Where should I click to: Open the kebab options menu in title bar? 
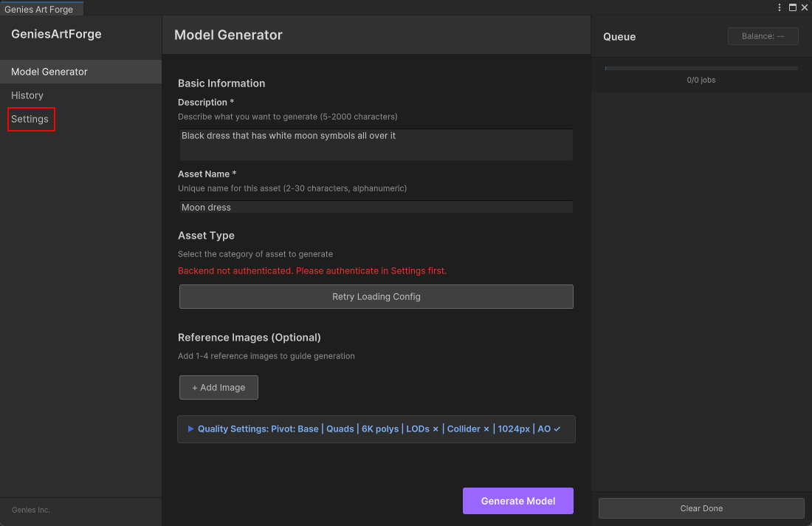tap(780, 7)
